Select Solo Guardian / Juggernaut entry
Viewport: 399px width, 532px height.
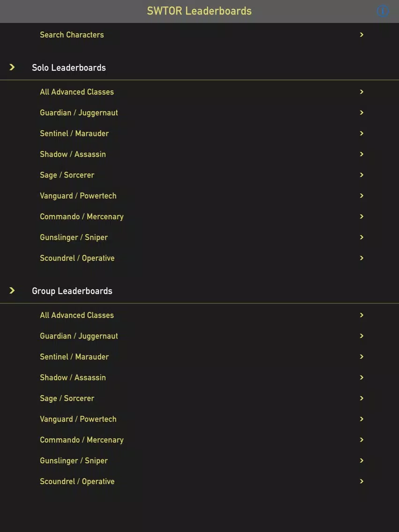[x=199, y=112]
